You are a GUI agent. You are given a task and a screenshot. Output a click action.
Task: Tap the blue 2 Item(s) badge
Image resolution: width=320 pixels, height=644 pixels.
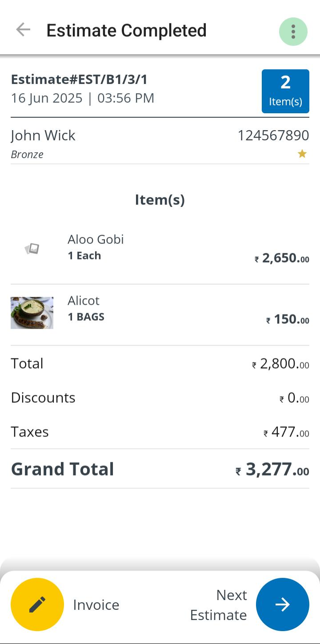(x=285, y=91)
